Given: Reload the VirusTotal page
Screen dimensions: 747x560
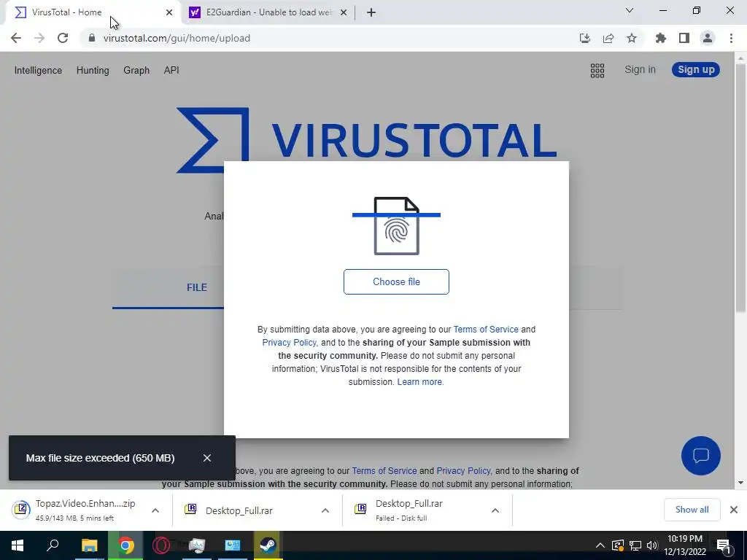Looking at the screenshot, I should click(x=63, y=38).
